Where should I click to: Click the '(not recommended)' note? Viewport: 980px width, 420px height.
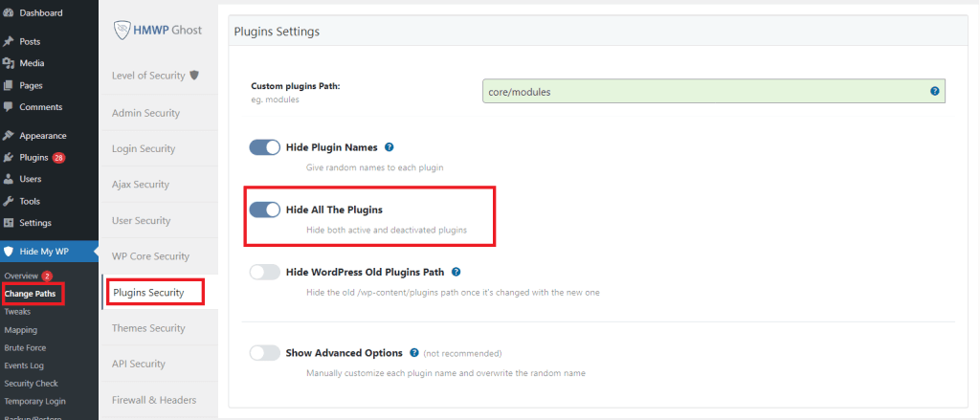tap(462, 353)
